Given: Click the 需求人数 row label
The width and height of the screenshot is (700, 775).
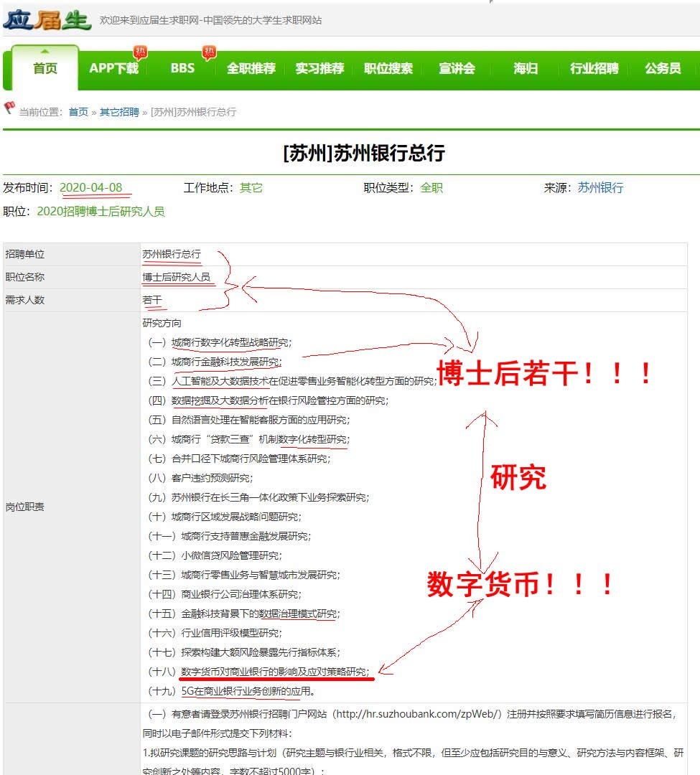Looking at the screenshot, I should click(x=24, y=300).
